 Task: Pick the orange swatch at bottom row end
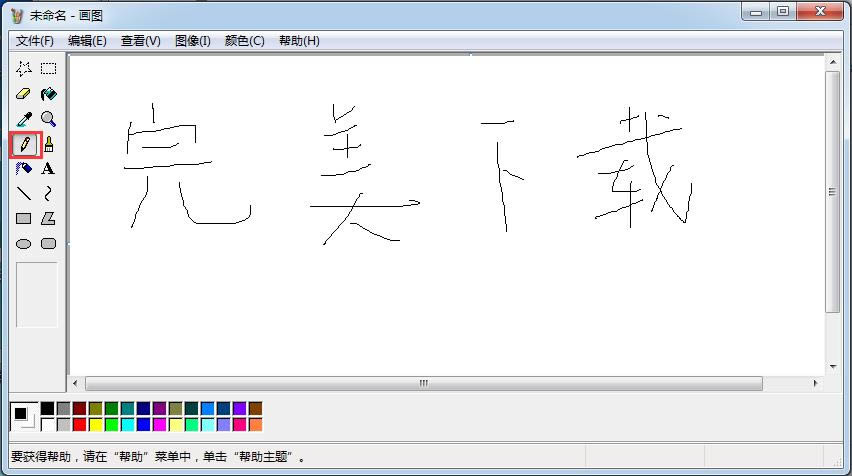coord(255,424)
